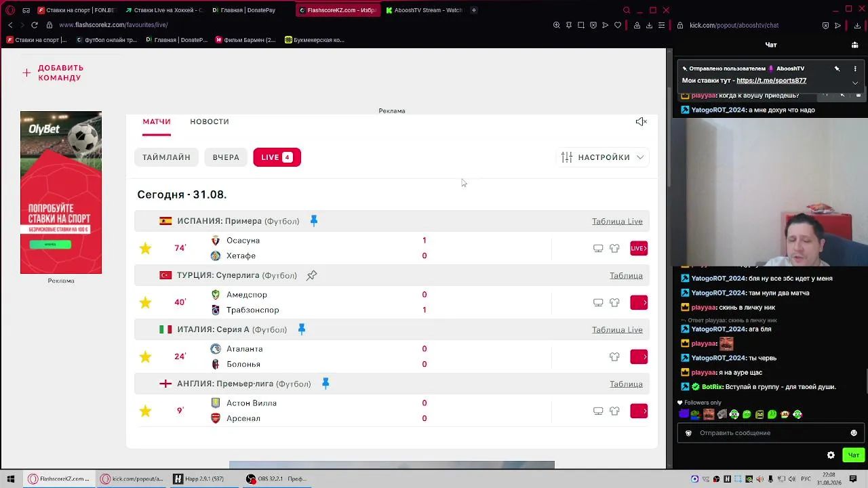
Task: Open Фильм Бармен bookmark
Action: [245, 40]
